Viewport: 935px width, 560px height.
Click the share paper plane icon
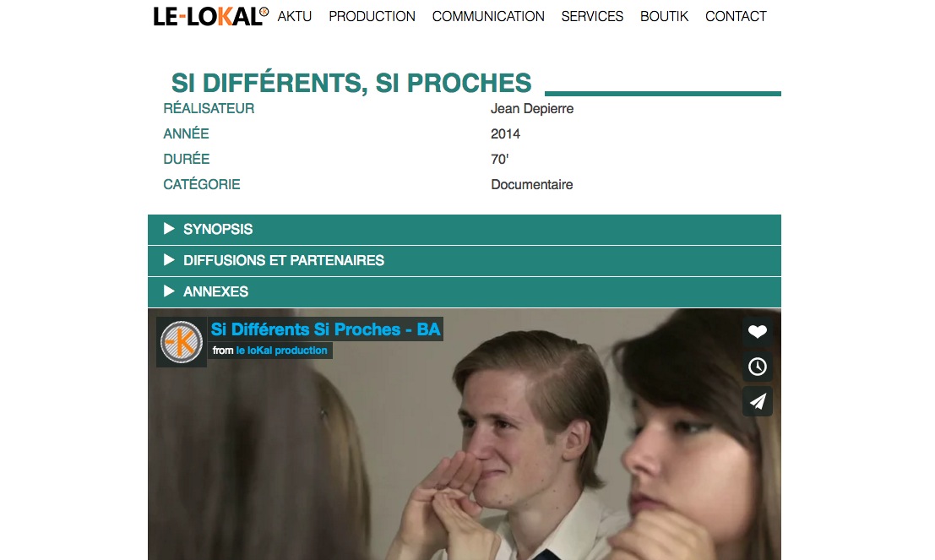[758, 401]
